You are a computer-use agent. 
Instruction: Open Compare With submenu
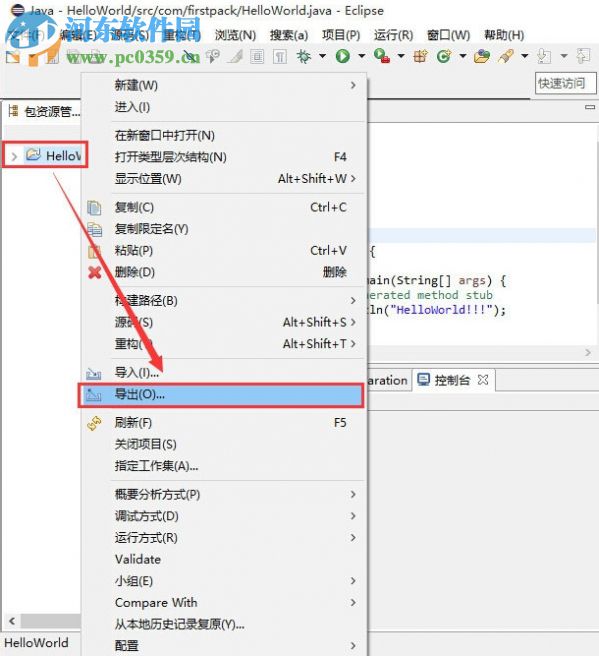point(224,602)
